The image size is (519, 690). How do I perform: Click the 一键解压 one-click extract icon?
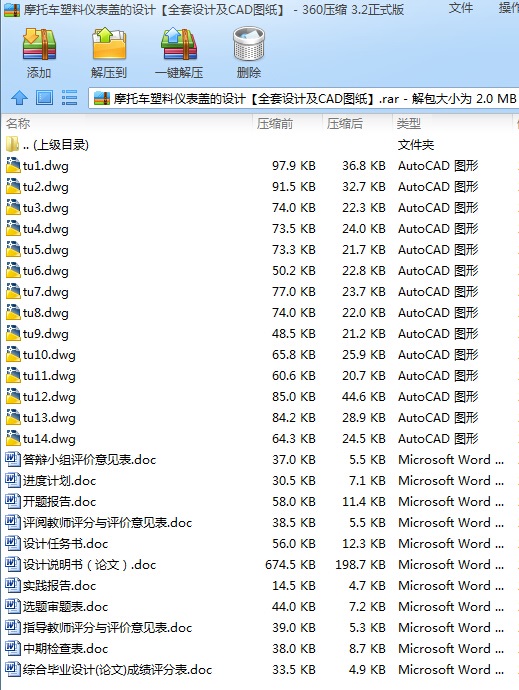point(179,44)
